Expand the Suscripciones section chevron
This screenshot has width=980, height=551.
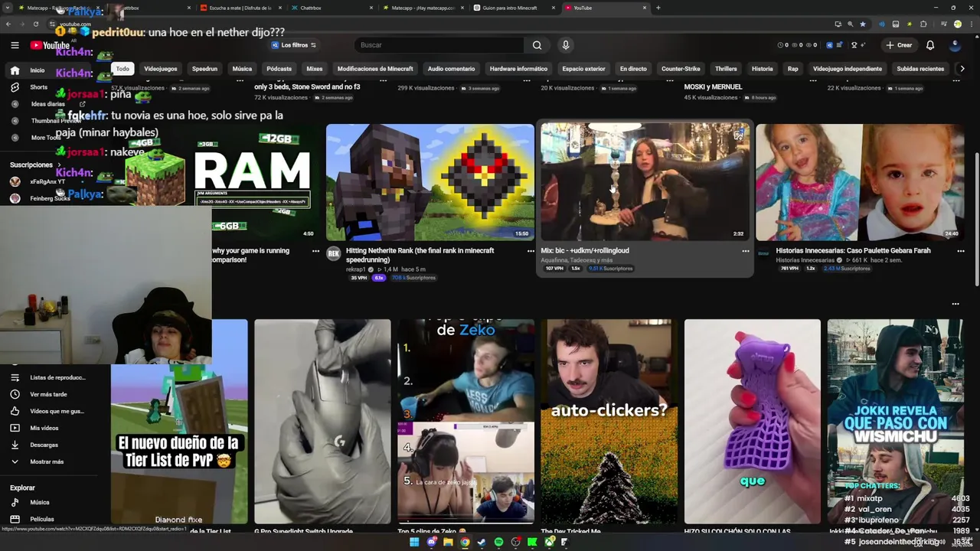tap(58, 165)
